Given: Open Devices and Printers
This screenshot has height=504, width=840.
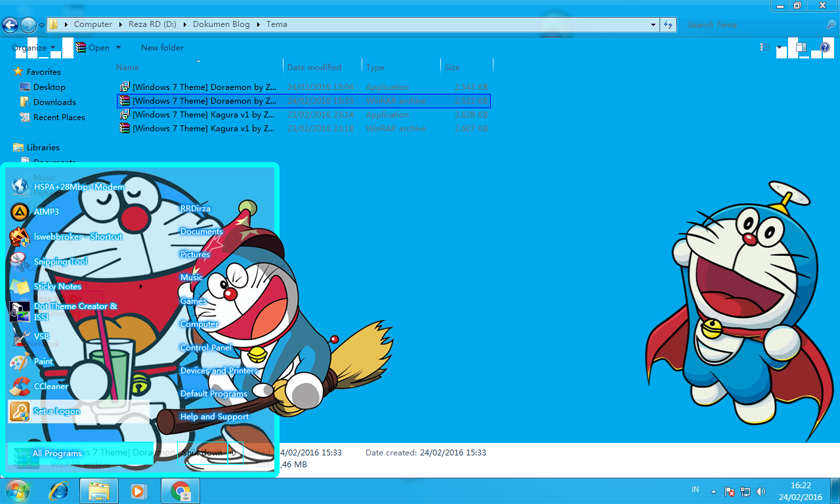Looking at the screenshot, I should coord(219,371).
